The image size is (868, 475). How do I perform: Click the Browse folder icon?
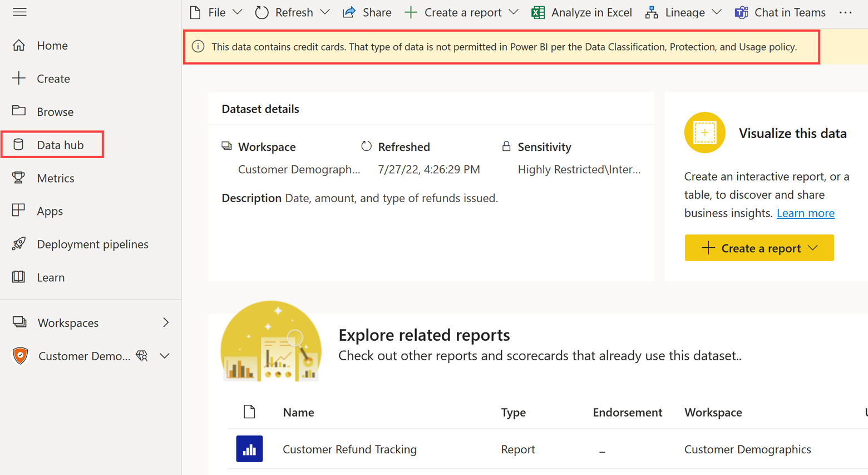point(19,111)
